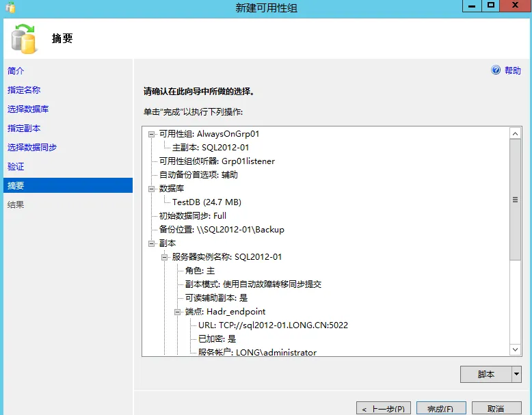Go to the 指定名称 step
Viewport: 532px width, 415px height.
pos(24,90)
